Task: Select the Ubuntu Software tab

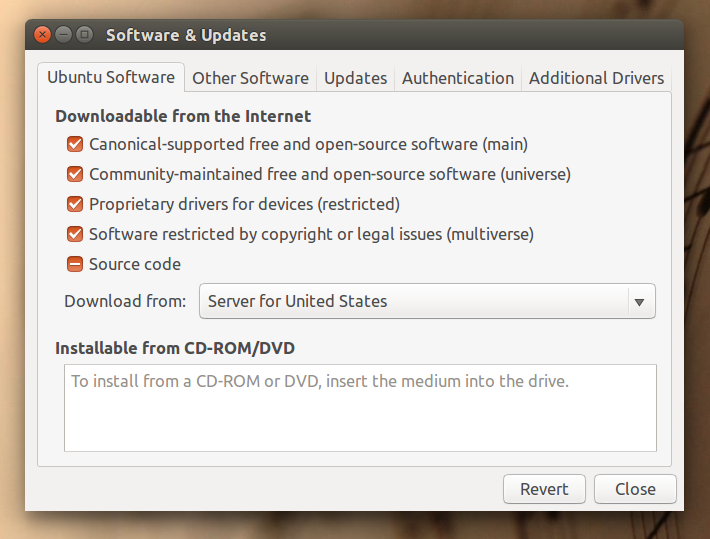Action: (x=111, y=77)
